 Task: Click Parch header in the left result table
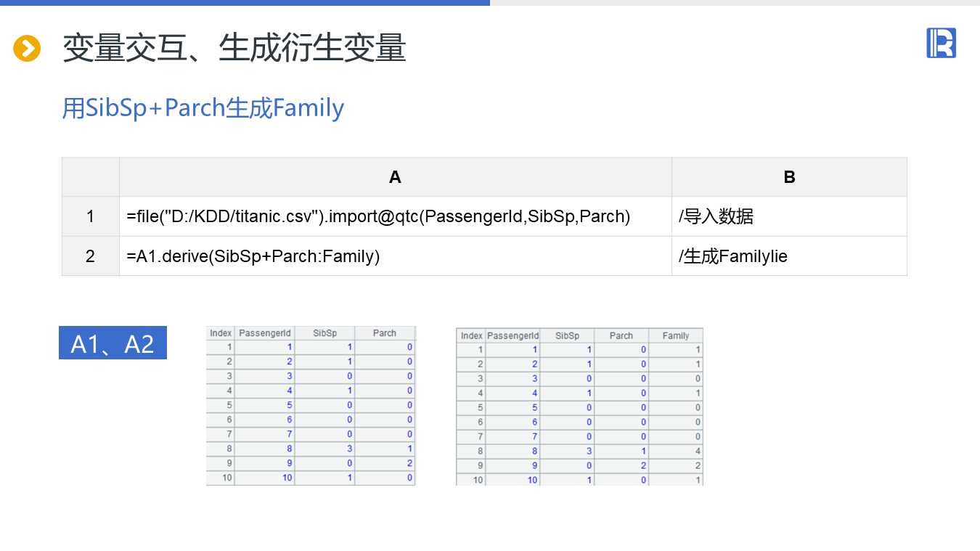(x=384, y=333)
